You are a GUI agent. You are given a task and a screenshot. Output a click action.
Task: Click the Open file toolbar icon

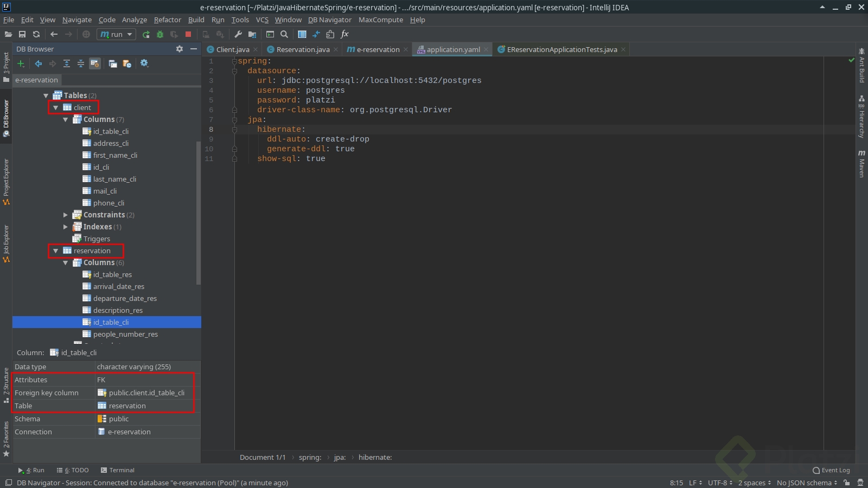point(8,34)
